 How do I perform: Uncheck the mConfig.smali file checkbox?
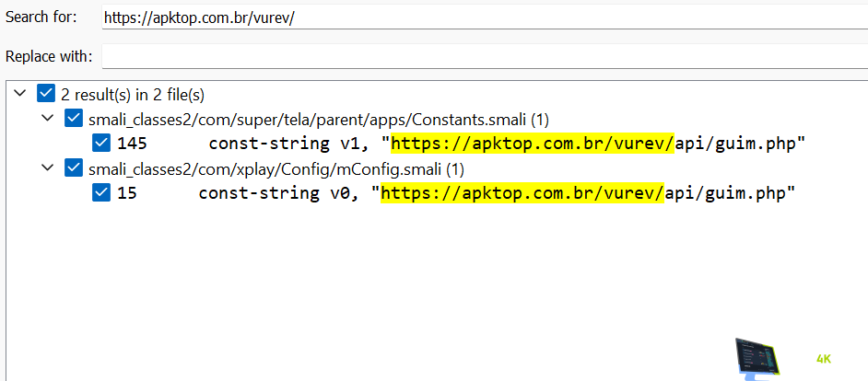[x=74, y=168]
